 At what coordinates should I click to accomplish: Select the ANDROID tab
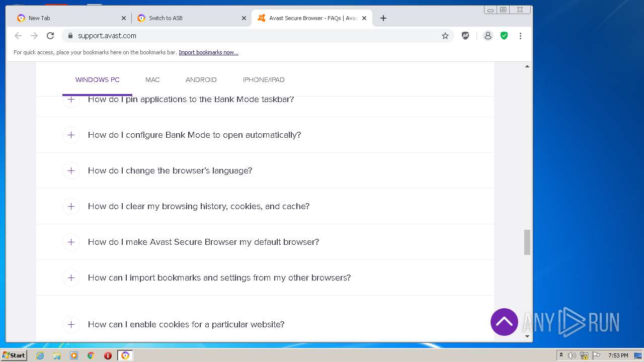[x=201, y=79]
